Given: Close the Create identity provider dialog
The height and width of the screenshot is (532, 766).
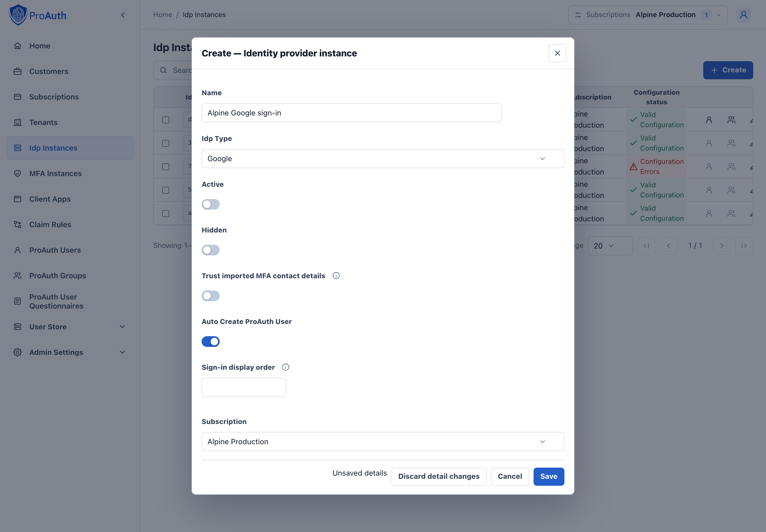Looking at the screenshot, I should tap(557, 53).
